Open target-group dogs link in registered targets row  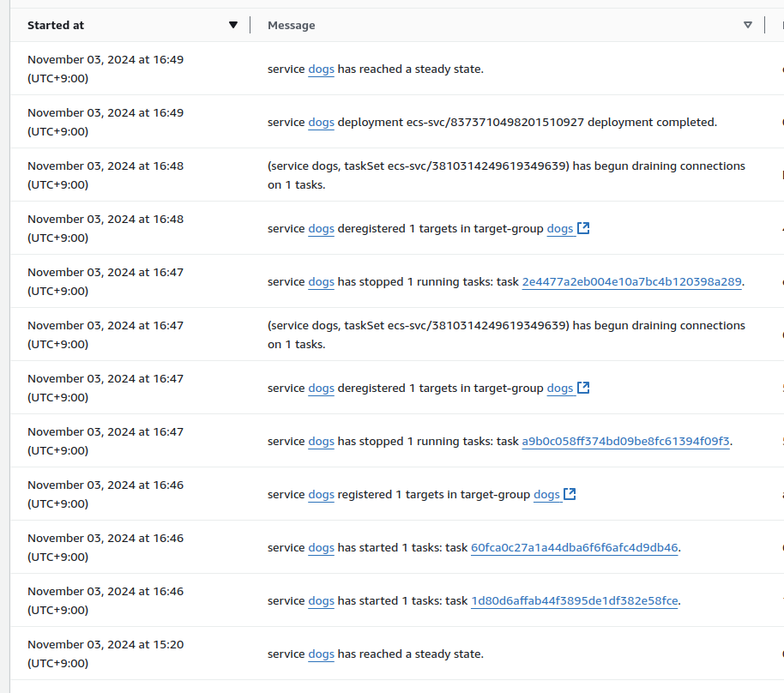coord(546,494)
